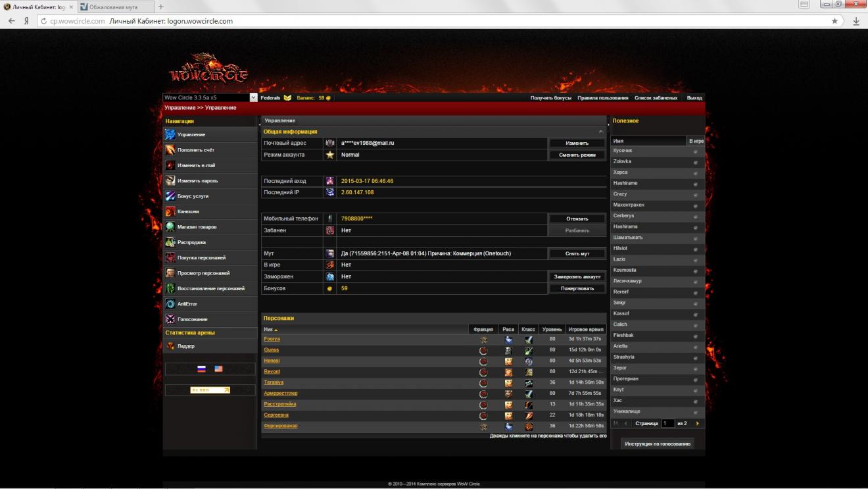Collapse the Общая информация section
The height and width of the screenshot is (489, 868).
click(x=600, y=132)
